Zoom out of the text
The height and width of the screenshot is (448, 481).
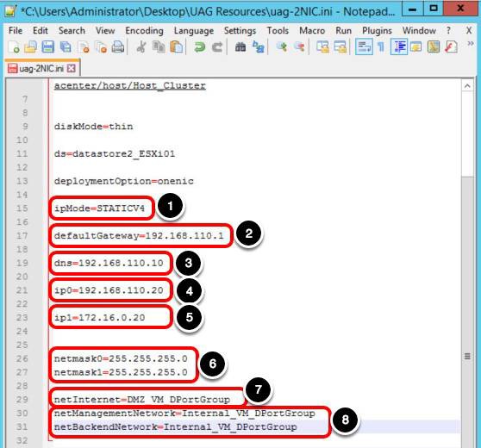tap(299, 47)
